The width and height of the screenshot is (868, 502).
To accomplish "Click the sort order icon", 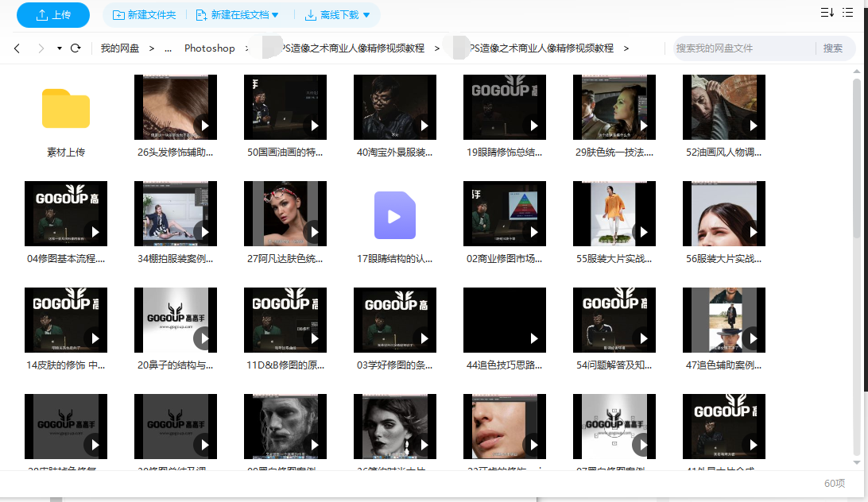I will tap(827, 12).
